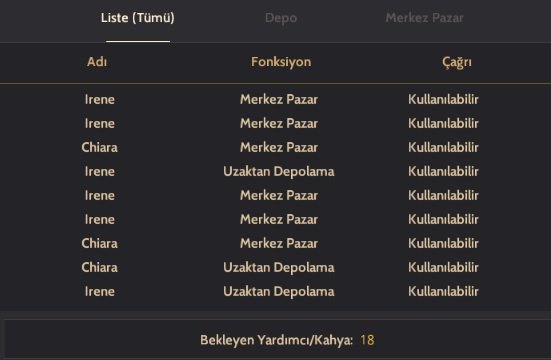The image size is (551, 360).
Task: Open the Depo tab
Action: (281, 18)
